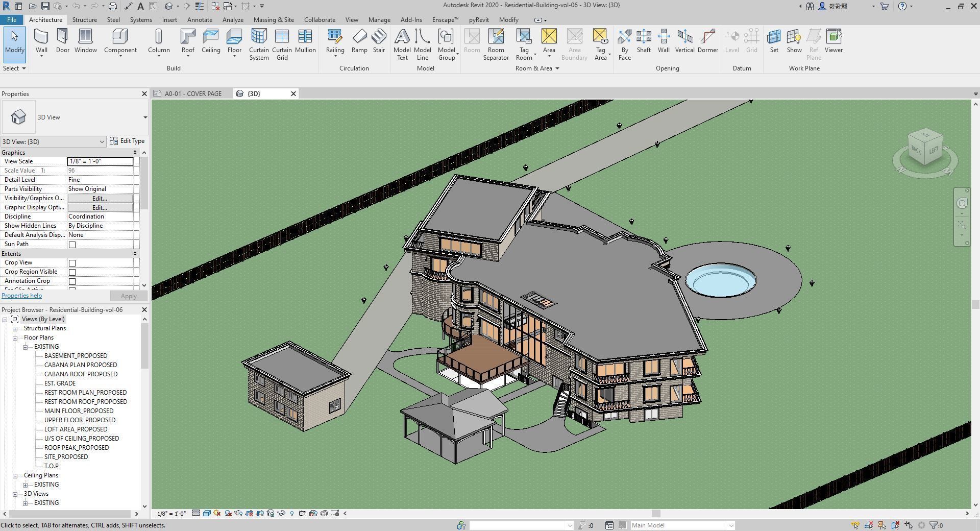This screenshot has width=980, height=531.
Task: Select the Area tool
Action: (549, 41)
